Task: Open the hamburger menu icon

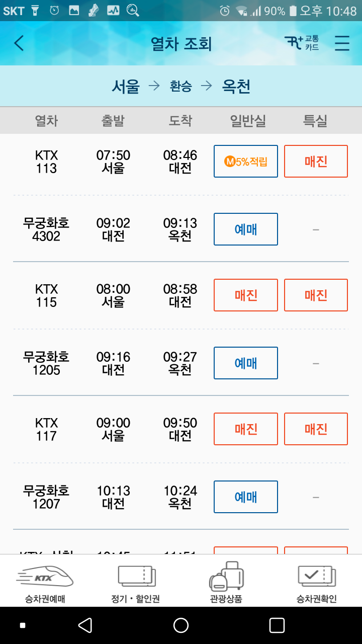Action: tap(342, 44)
